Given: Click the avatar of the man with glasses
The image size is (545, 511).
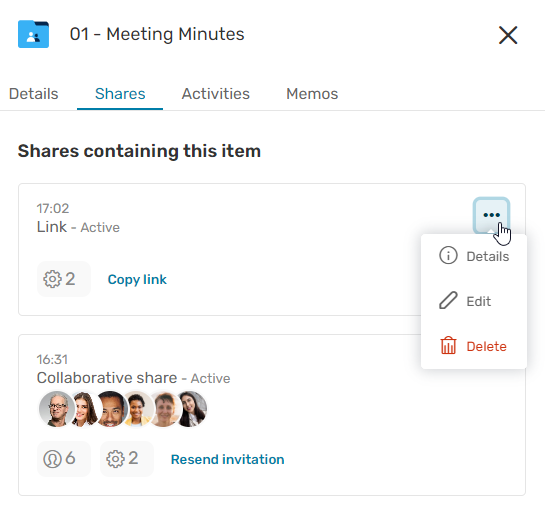Looking at the screenshot, I should (57, 409).
